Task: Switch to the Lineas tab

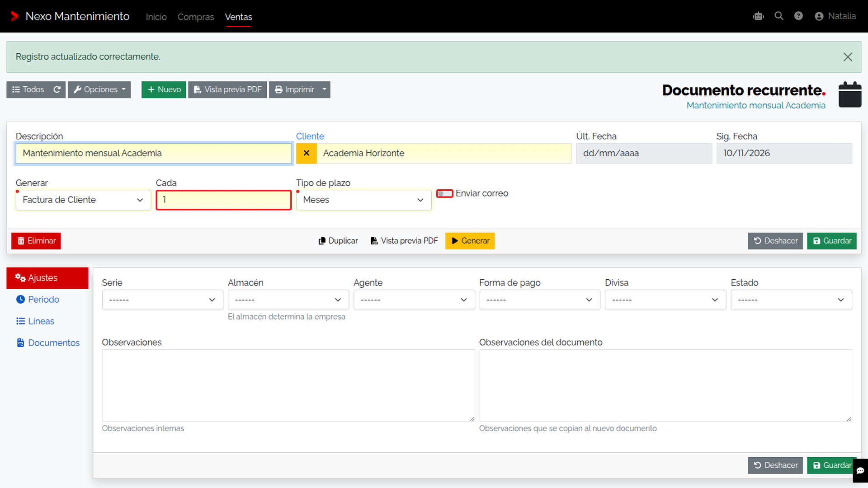Action: 47,321
